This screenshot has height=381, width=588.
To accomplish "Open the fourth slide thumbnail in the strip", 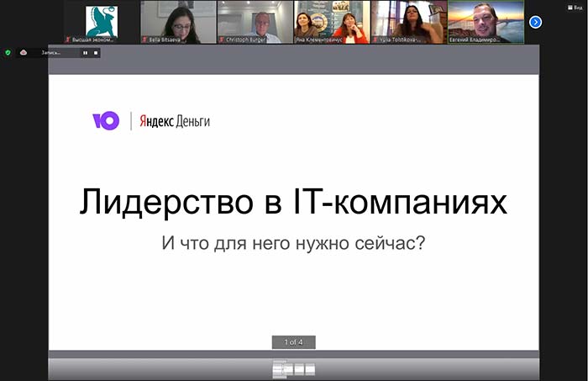I will point(310,369).
